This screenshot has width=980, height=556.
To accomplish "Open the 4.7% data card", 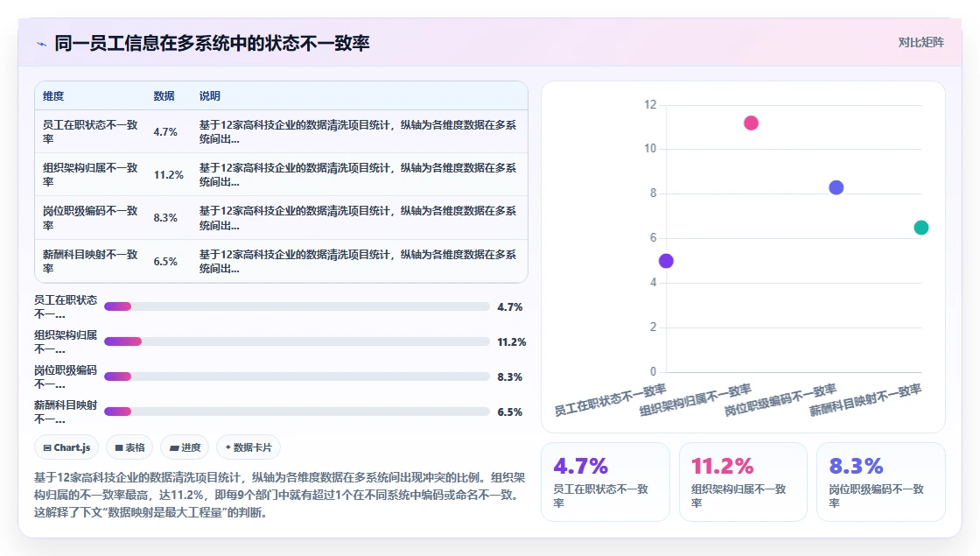I will [605, 482].
